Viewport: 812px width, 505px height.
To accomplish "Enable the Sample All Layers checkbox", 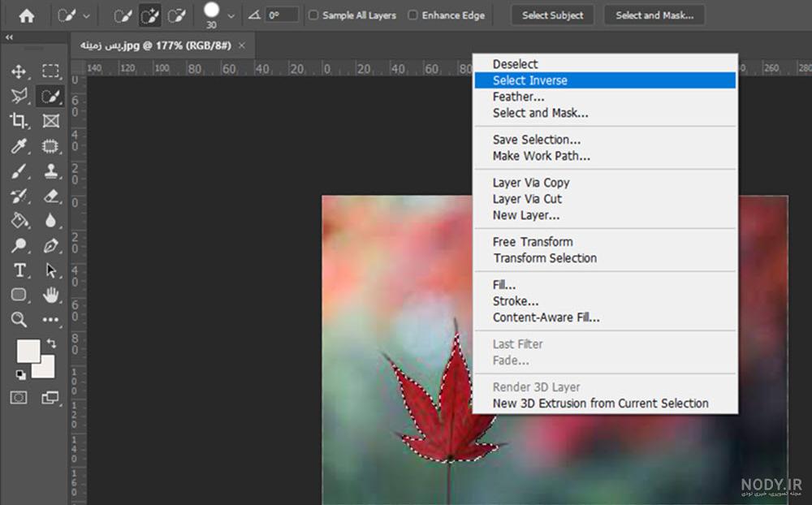I will click(313, 15).
